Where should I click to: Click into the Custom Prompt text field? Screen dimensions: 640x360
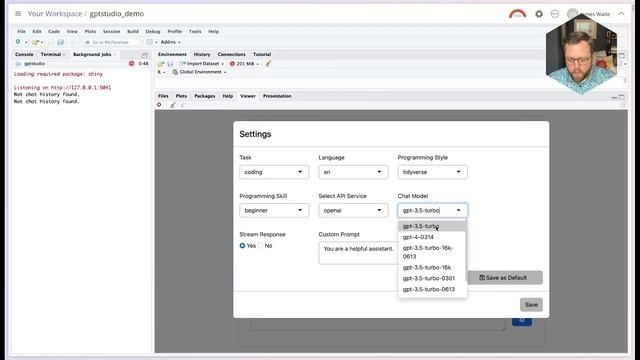pos(358,253)
